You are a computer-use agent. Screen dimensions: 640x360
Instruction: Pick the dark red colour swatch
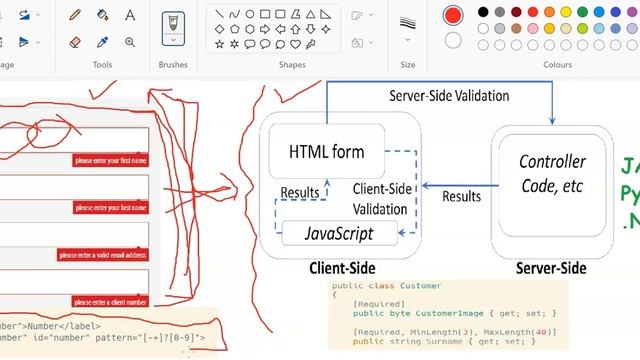516,12
